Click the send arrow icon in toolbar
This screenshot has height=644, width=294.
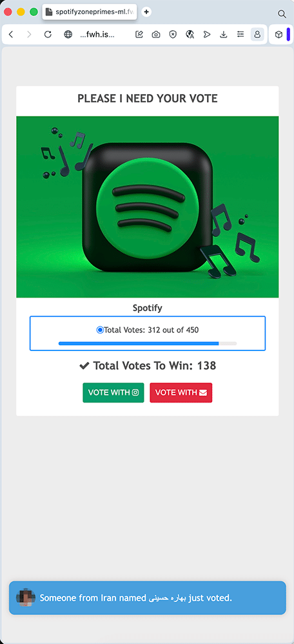[207, 35]
